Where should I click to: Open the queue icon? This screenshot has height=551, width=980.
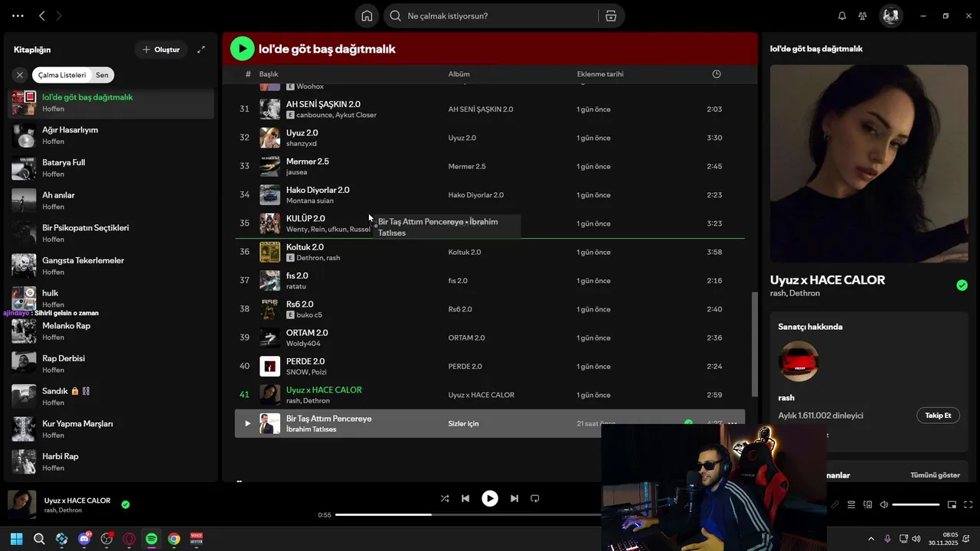point(851,505)
